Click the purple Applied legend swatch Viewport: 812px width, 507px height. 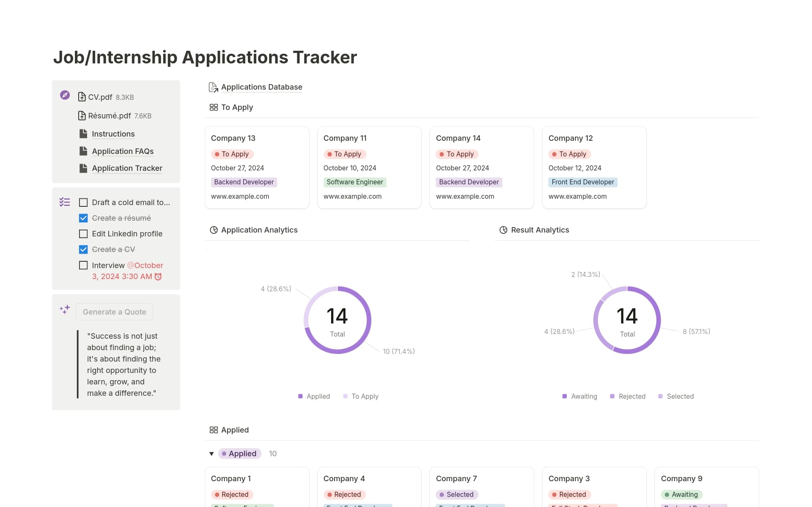coord(300,396)
